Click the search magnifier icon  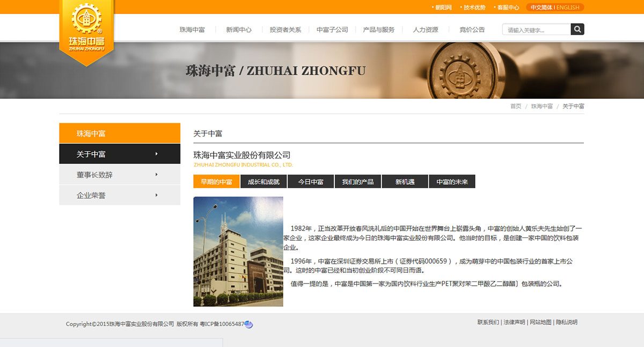577,29
